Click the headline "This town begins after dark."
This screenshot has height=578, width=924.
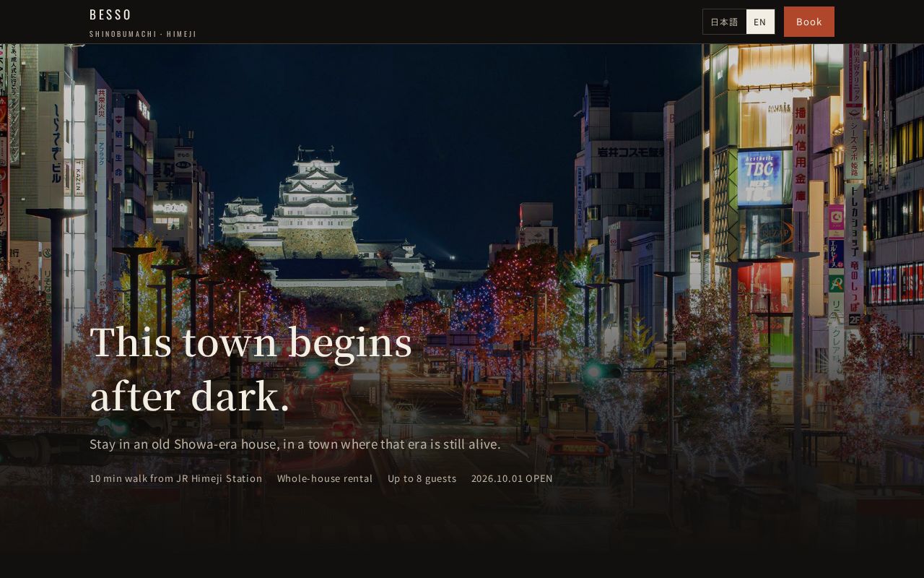(251, 369)
